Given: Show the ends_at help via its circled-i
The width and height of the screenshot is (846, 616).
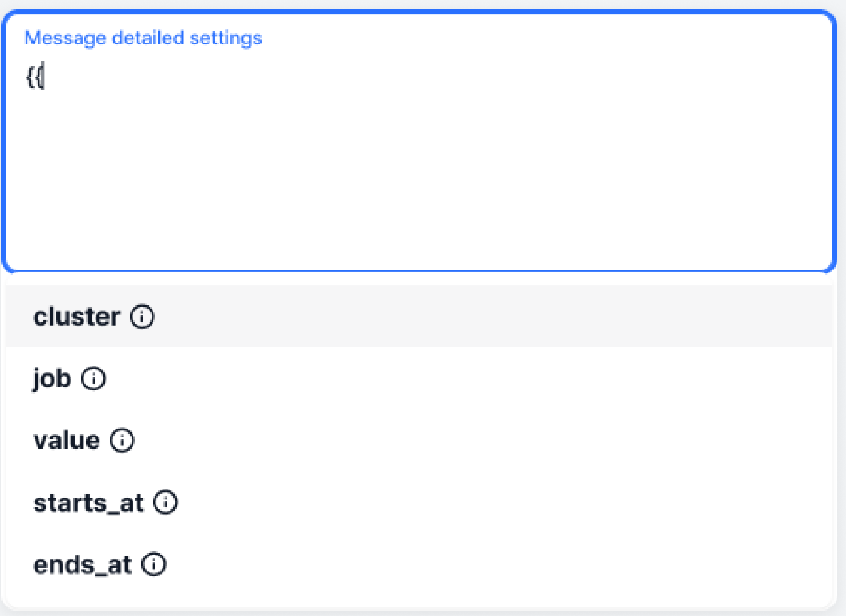Looking at the screenshot, I should click(x=154, y=564).
